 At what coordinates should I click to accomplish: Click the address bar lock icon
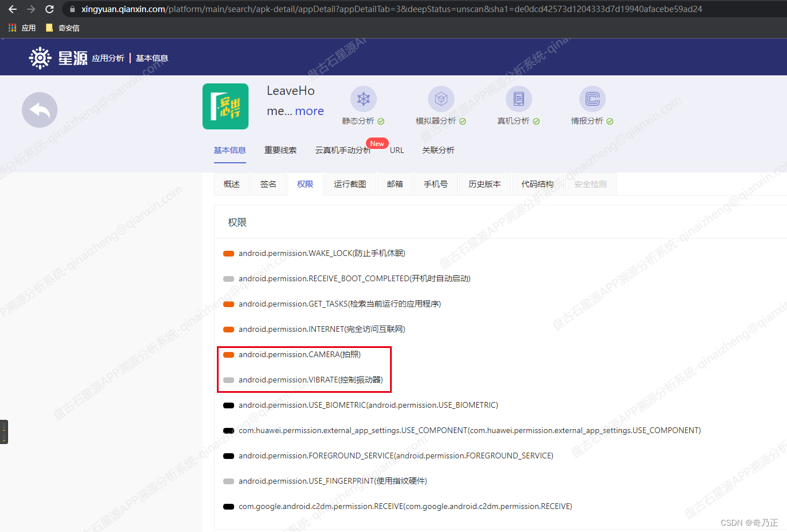[x=72, y=9]
